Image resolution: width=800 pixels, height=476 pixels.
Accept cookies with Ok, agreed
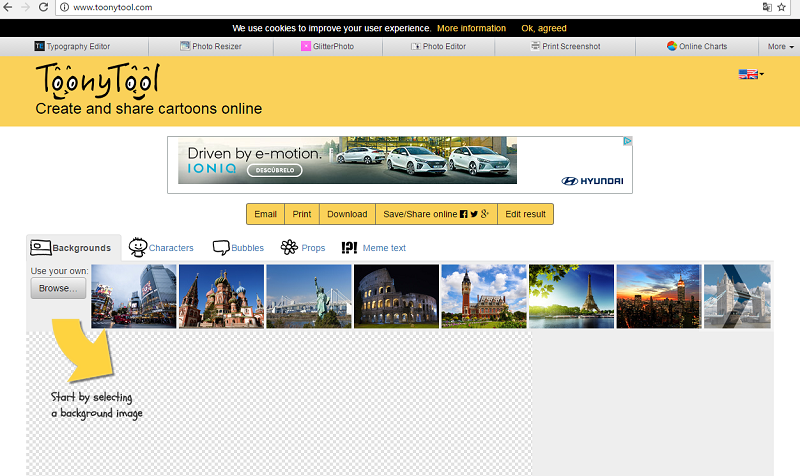pos(544,28)
